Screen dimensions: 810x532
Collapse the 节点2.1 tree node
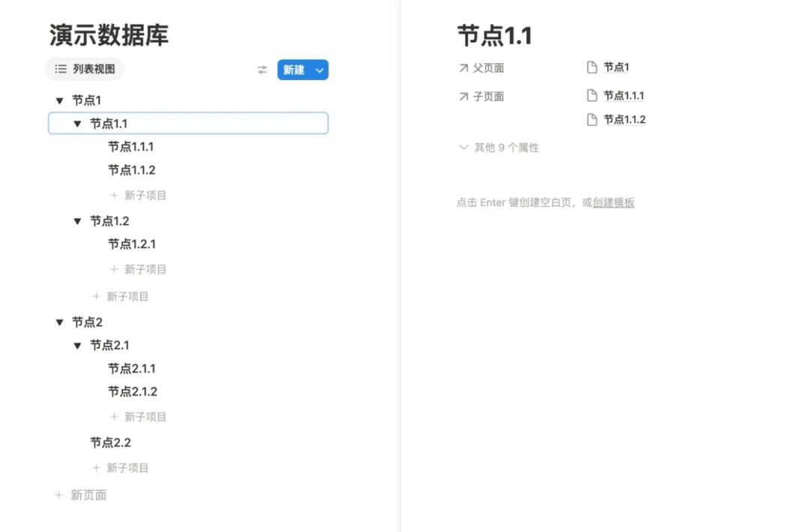click(77, 345)
